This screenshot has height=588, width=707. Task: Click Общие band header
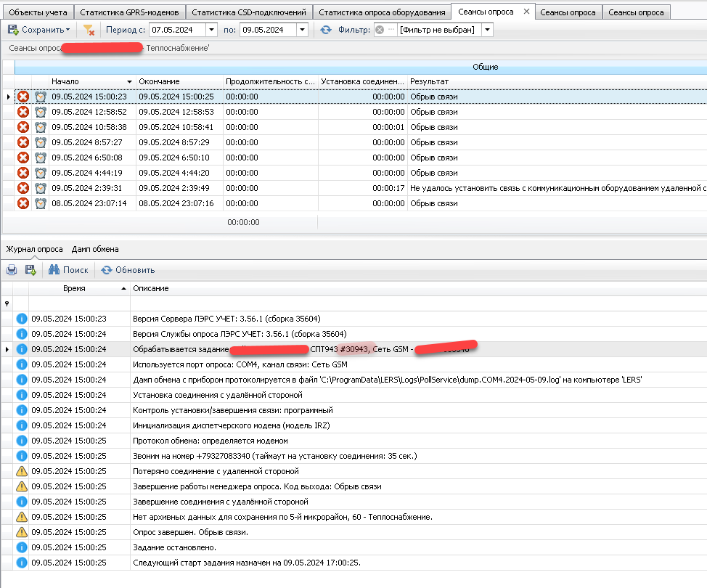361,68
